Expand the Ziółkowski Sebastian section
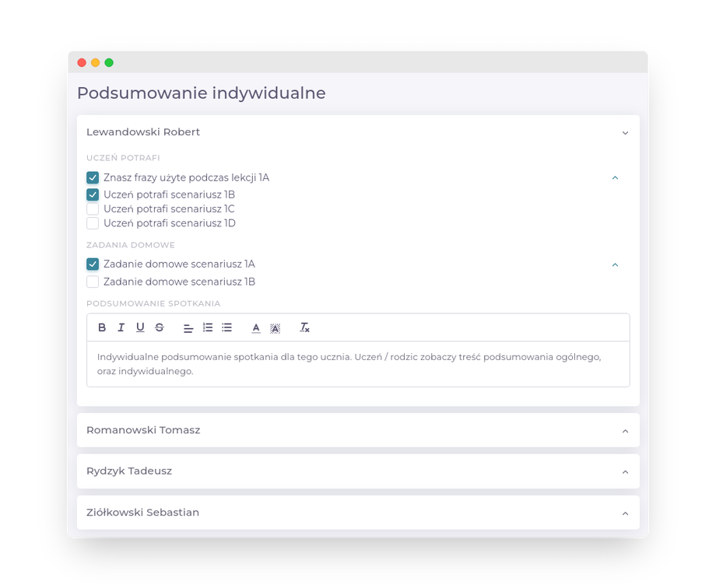Image resolution: width=716 pixels, height=588 pixels. coord(625,513)
